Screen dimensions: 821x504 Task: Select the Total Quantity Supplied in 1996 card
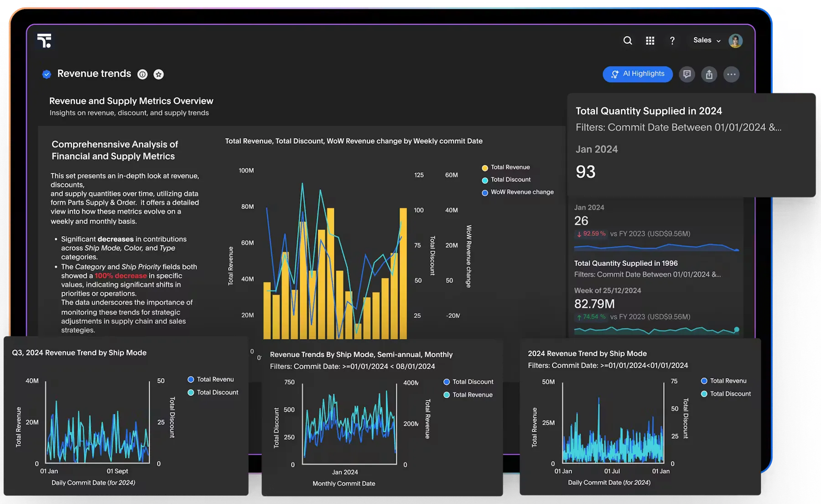tap(626, 263)
